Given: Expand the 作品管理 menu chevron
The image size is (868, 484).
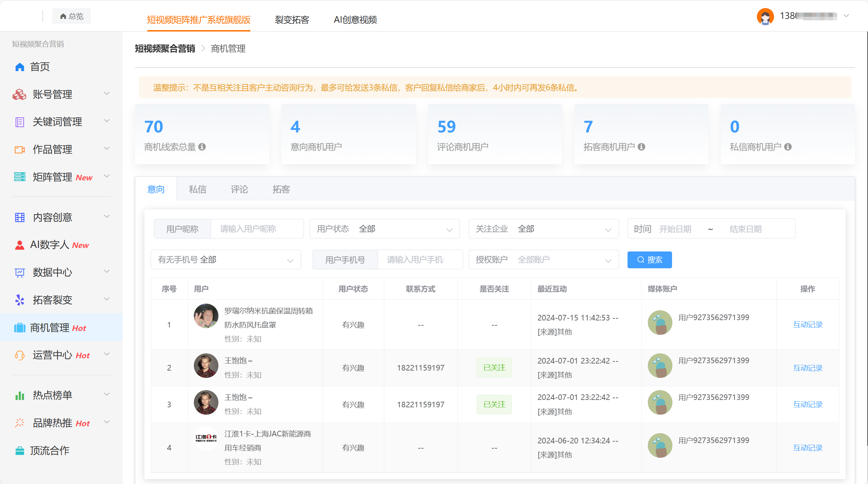Looking at the screenshot, I should coord(107,148).
